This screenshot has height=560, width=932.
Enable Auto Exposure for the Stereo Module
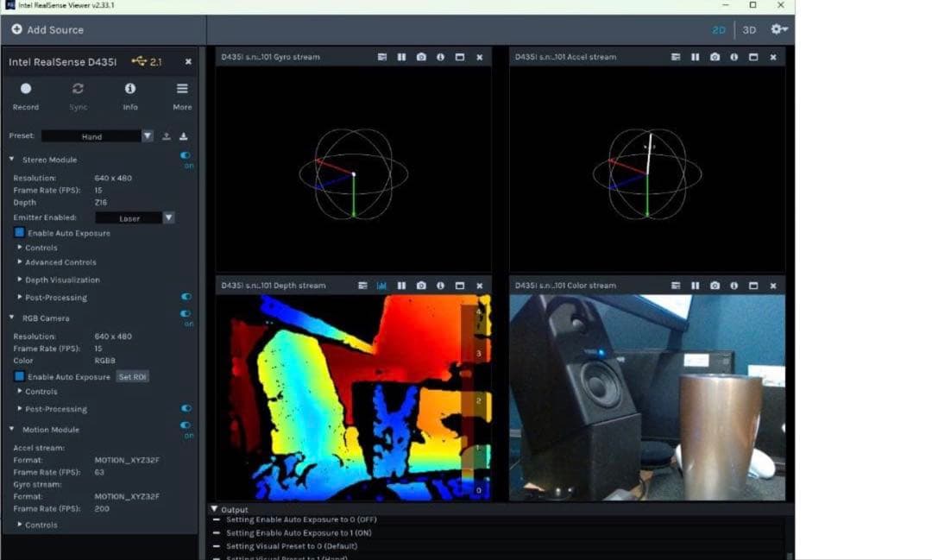coord(19,232)
